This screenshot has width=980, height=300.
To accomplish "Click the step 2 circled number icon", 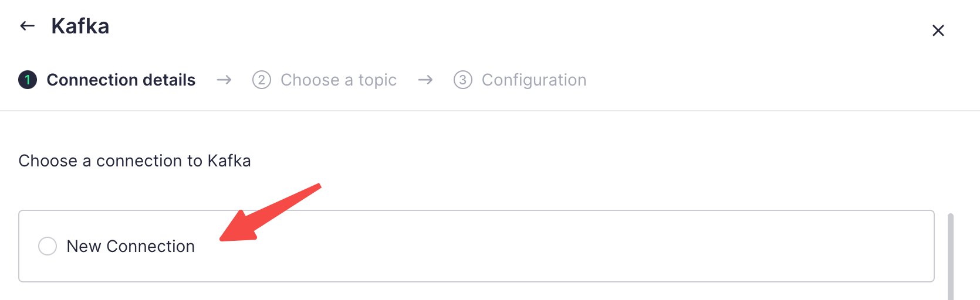I will (262, 80).
